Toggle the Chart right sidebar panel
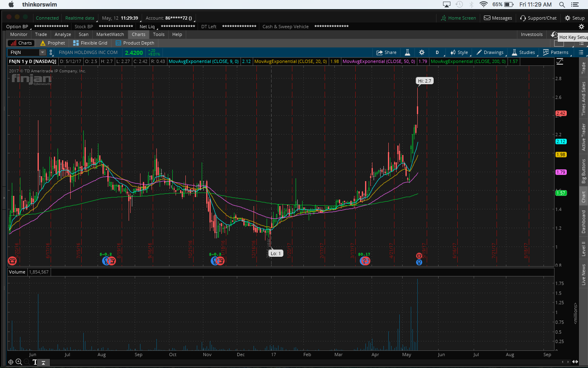The image size is (588, 368). click(x=584, y=197)
